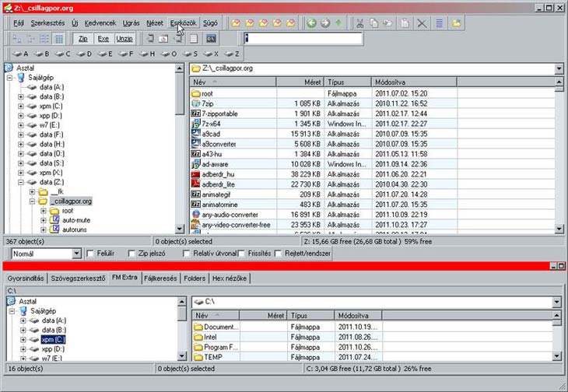Open drive C from drive bar
This screenshot has width=568, height=392.
click(x=63, y=54)
